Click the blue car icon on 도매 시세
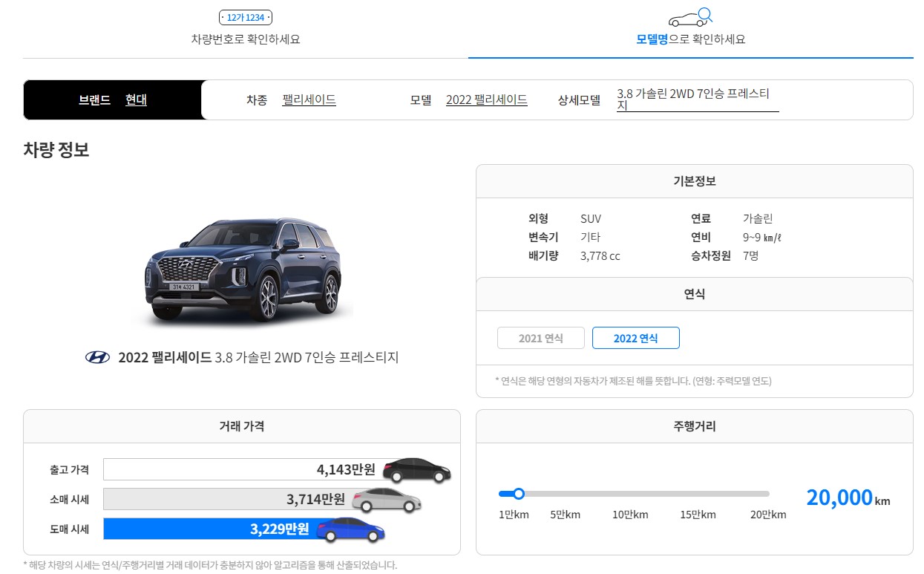 click(x=350, y=529)
